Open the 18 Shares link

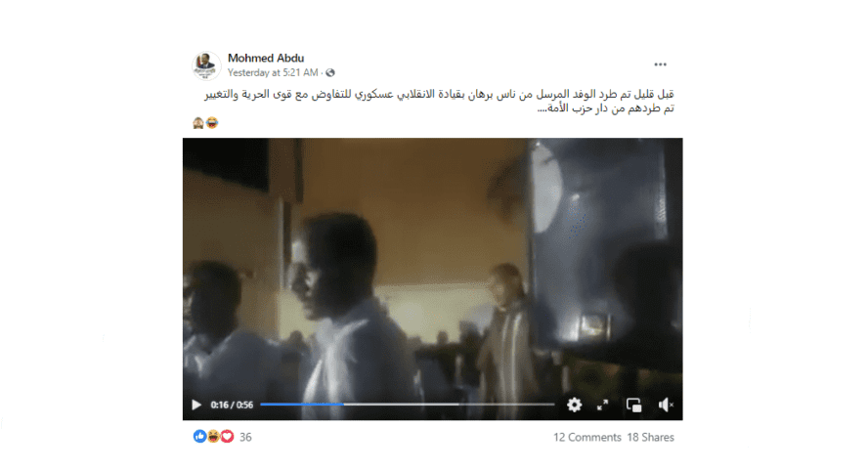[x=650, y=438]
